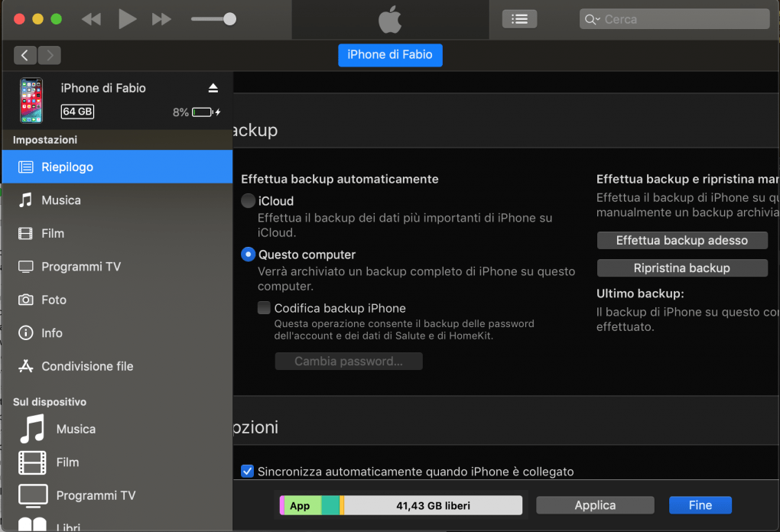Click the Riepilogo list icon

(26, 167)
